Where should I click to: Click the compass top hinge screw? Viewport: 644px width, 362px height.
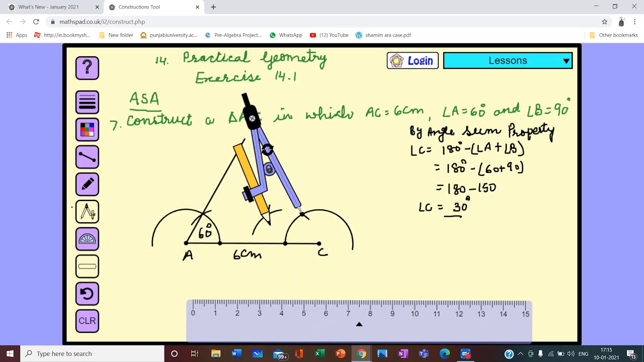click(252, 119)
